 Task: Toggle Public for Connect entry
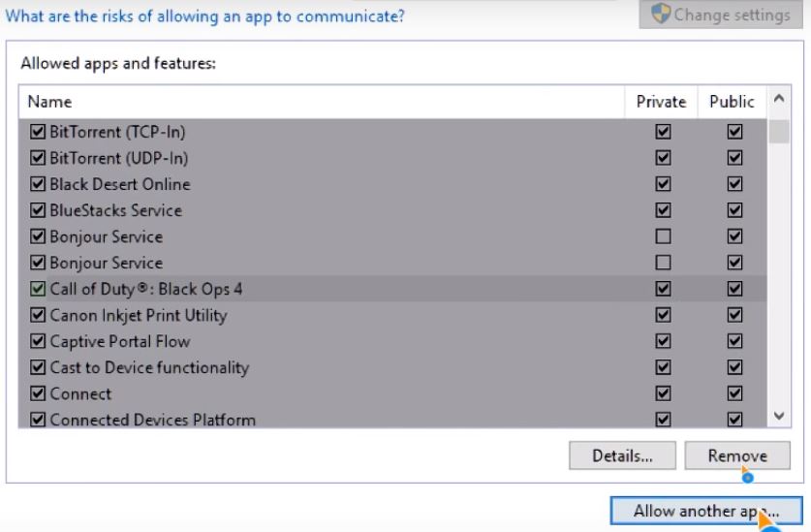pos(734,393)
